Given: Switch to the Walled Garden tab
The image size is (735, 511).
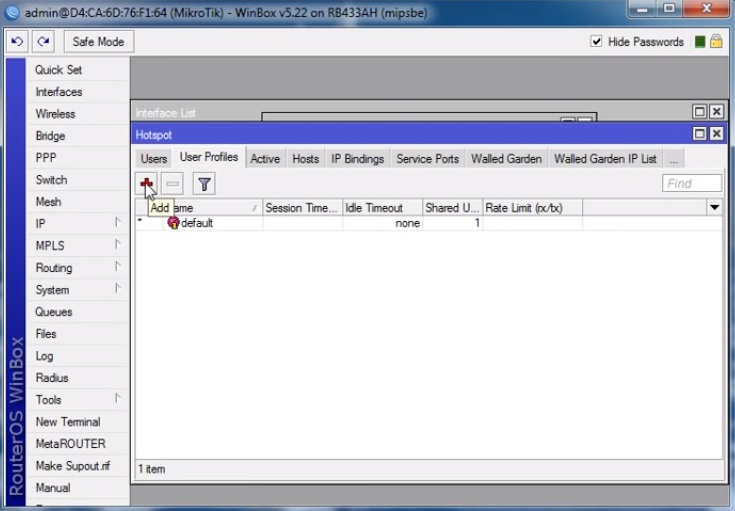Looking at the screenshot, I should click(506, 159).
